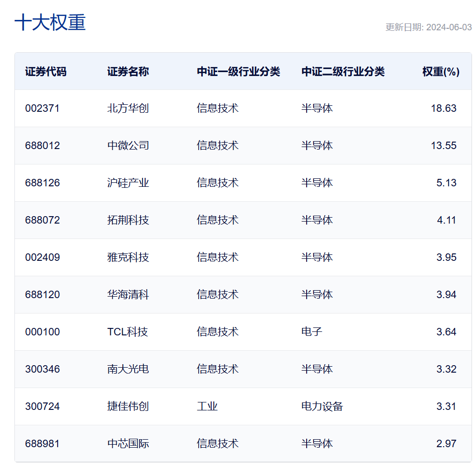Image resolution: width=476 pixels, height=473 pixels.
Task: Click the 中证二级行业分类 column header
Action: [343, 72]
